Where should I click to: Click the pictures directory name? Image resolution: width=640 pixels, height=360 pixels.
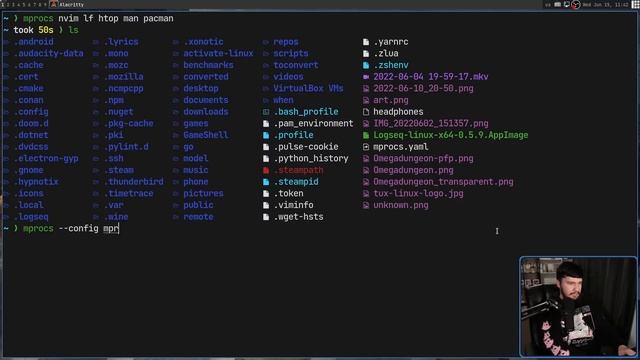(x=203, y=193)
